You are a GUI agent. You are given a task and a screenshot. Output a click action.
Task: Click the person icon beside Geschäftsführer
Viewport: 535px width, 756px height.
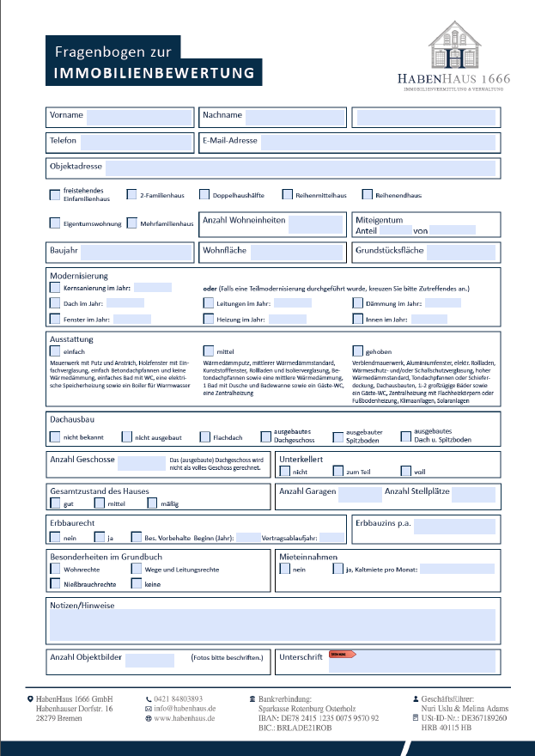tap(416, 698)
